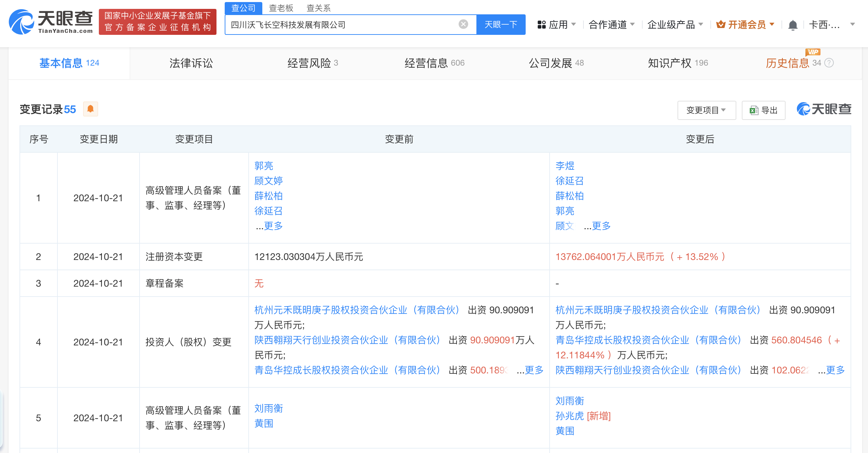The image size is (868, 453).
Task: Click the help question mark beside 历史信息
Action: point(829,63)
